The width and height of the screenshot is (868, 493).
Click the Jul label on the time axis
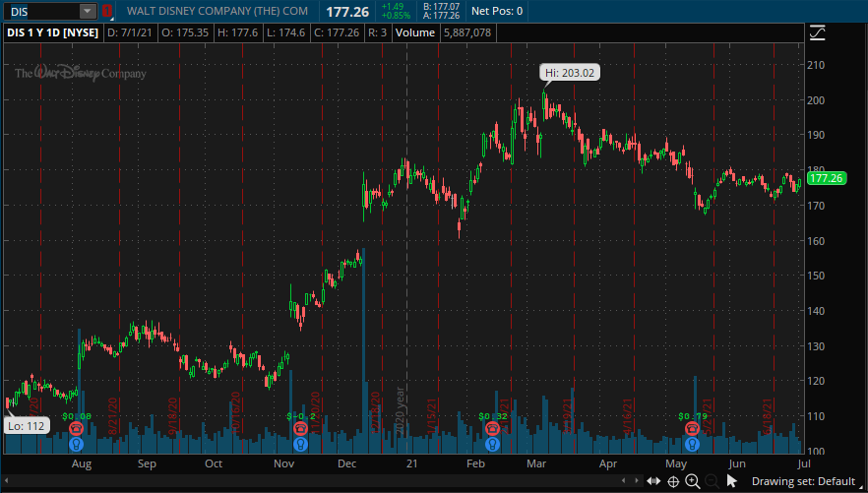[x=804, y=463]
